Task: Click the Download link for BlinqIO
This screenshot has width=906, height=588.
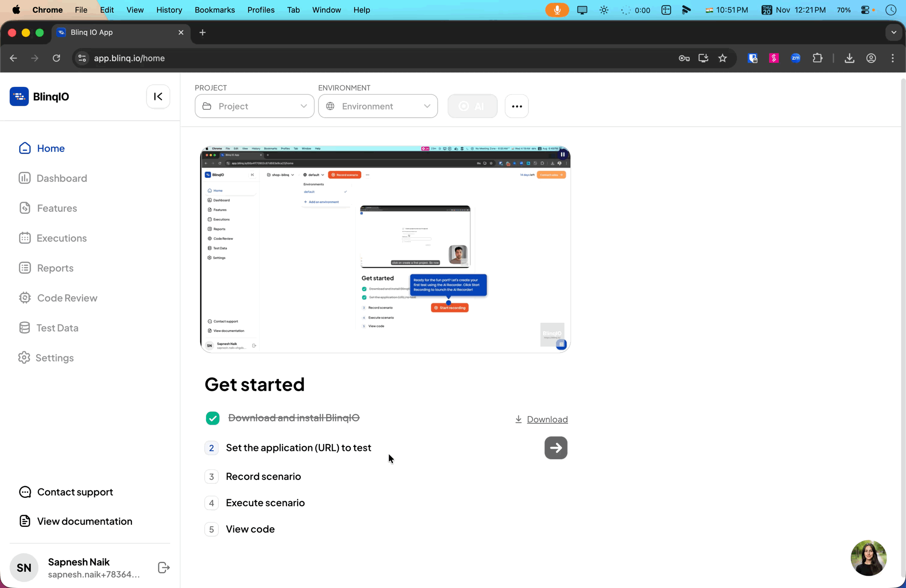Action: (546, 419)
